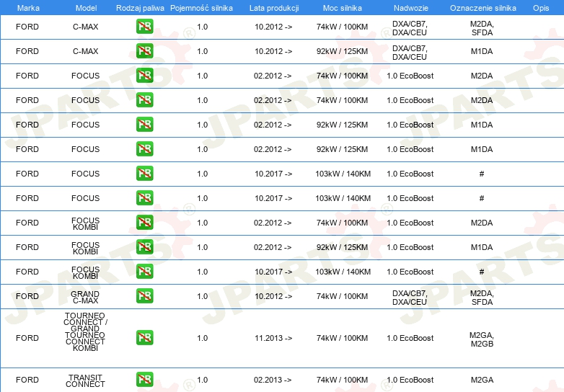The height and width of the screenshot is (392, 564).
Task: Click 92kW / 125KM in FOCUS KOMBI row
Action: point(342,247)
